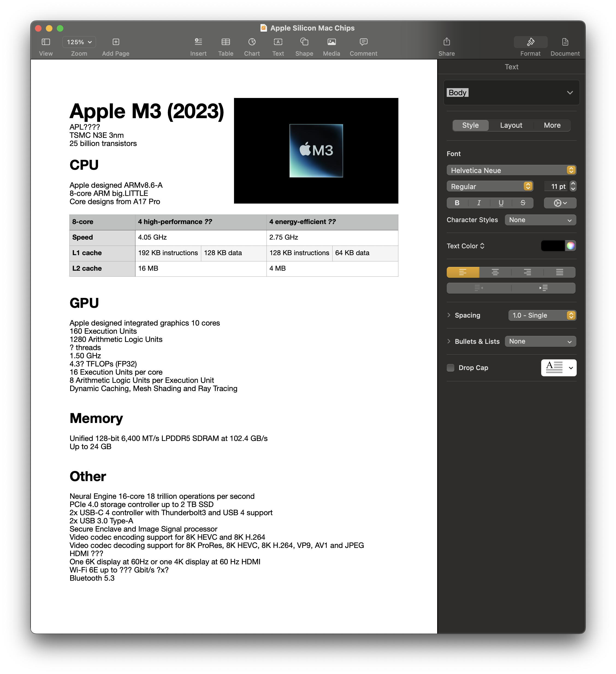Click the 192 KB instructions cell
The width and height of the screenshot is (616, 674).
[x=168, y=253]
